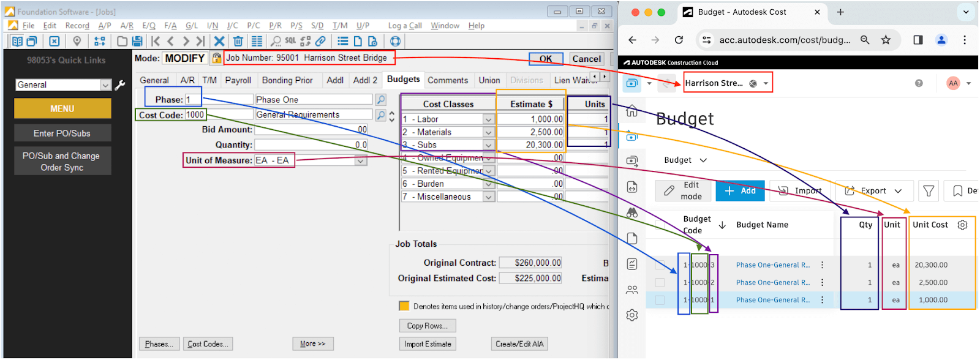The image size is (980, 360).
Task: Tick the checkbox for the 1,000.00 budget row
Action: click(660, 300)
